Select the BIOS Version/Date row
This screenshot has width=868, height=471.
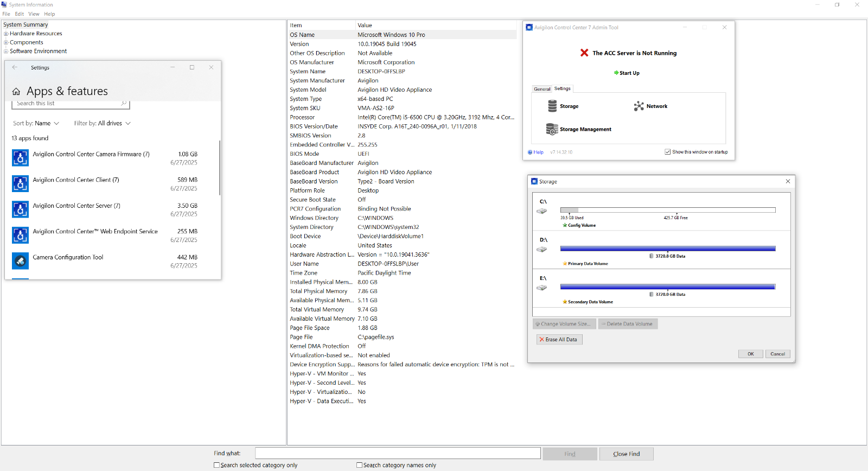click(402, 126)
